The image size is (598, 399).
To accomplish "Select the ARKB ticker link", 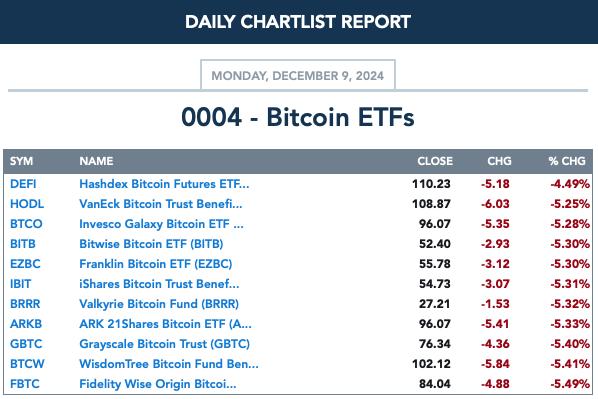I will (x=26, y=324).
